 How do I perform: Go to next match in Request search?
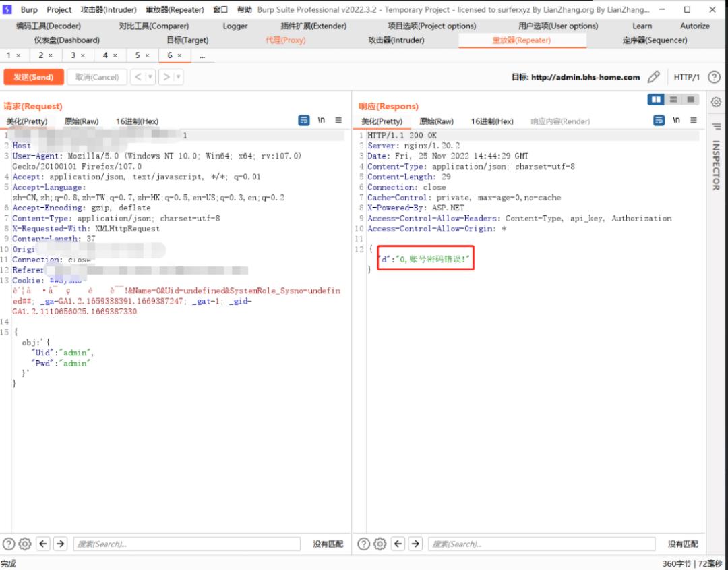pyautogui.click(x=61, y=544)
